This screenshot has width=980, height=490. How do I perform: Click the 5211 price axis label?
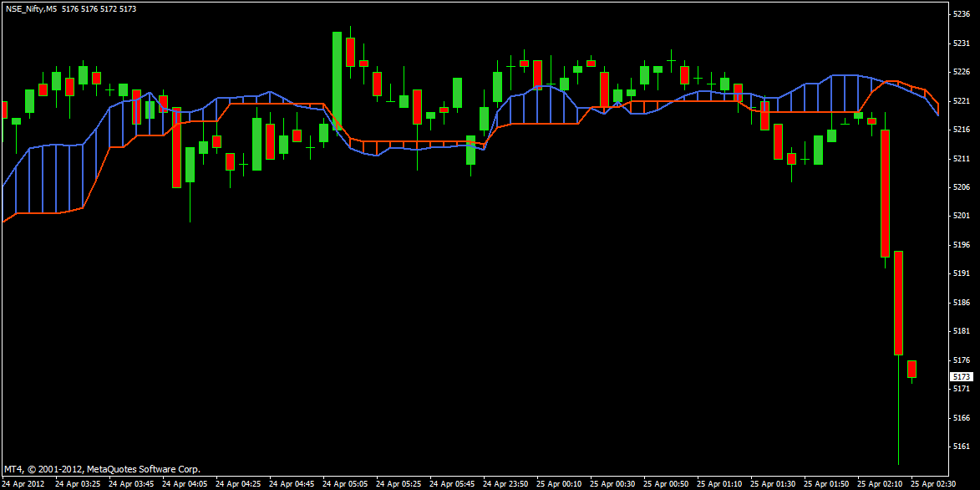click(961, 158)
